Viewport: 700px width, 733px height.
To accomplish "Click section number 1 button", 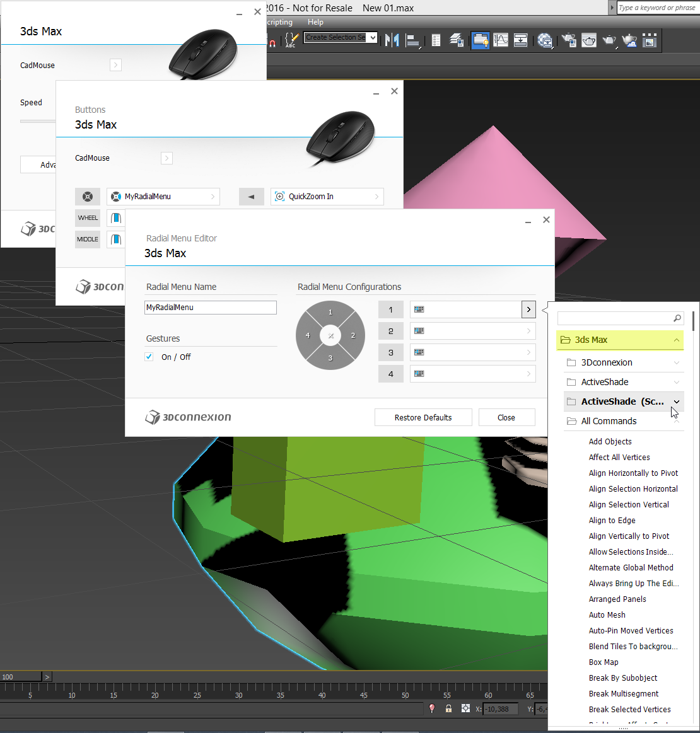I will 391,309.
